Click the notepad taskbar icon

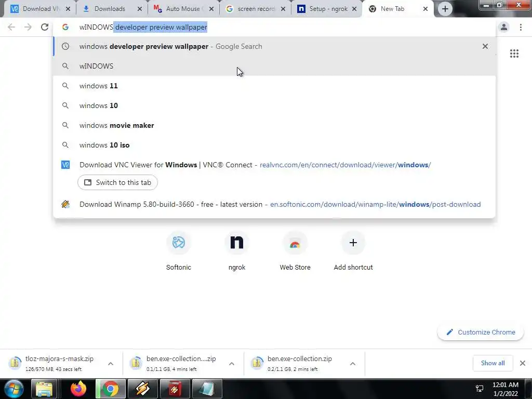[x=207, y=389]
